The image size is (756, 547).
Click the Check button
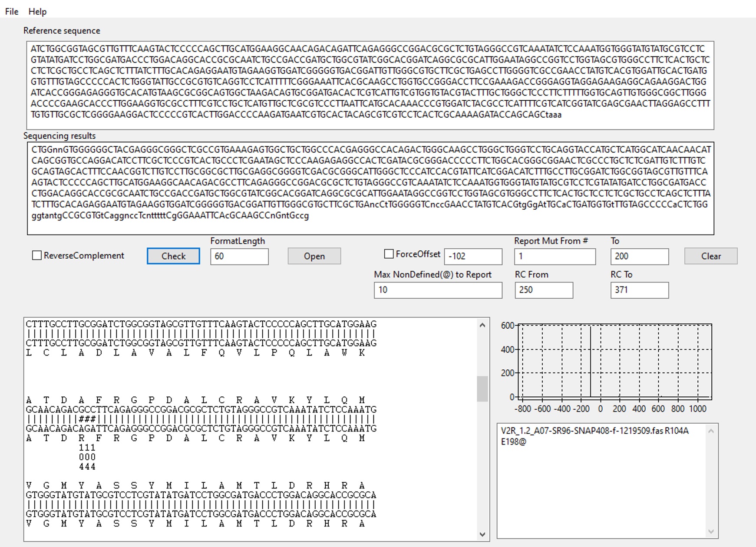point(173,256)
